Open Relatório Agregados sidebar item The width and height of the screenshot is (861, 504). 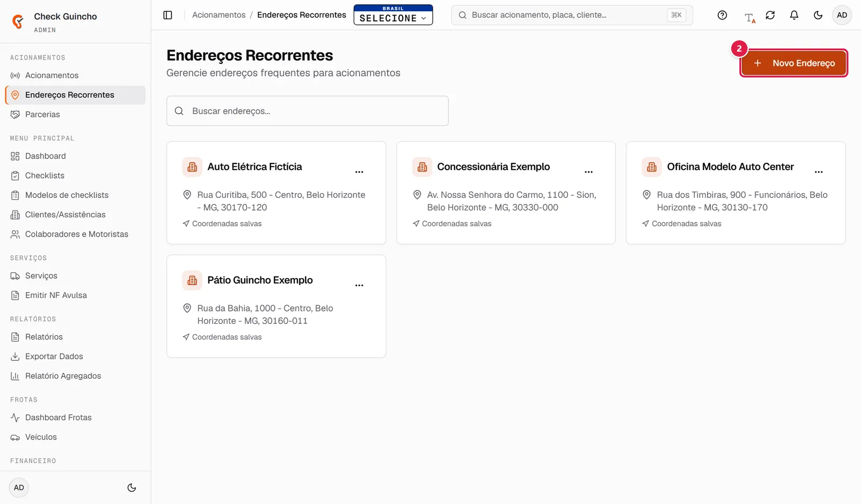coord(75,376)
